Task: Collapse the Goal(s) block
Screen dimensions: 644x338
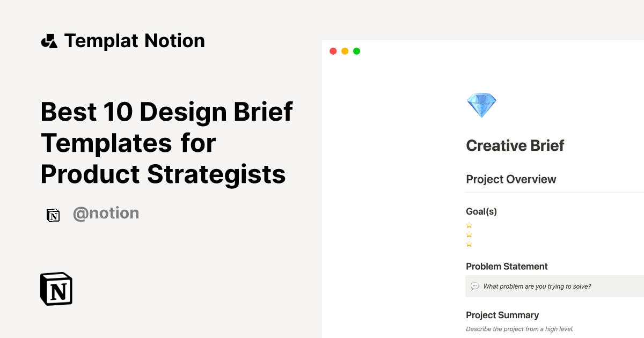Action: (x=481, y=211)
